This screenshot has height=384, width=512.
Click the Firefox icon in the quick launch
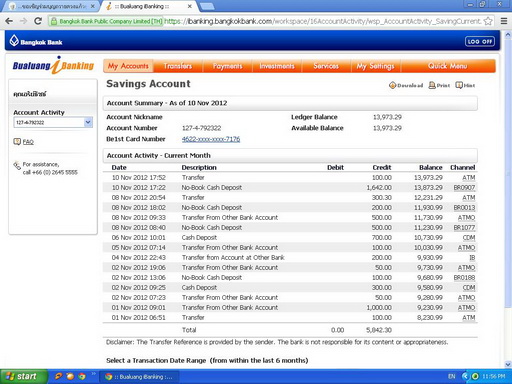pyautogui.click(x=70, y=377)
